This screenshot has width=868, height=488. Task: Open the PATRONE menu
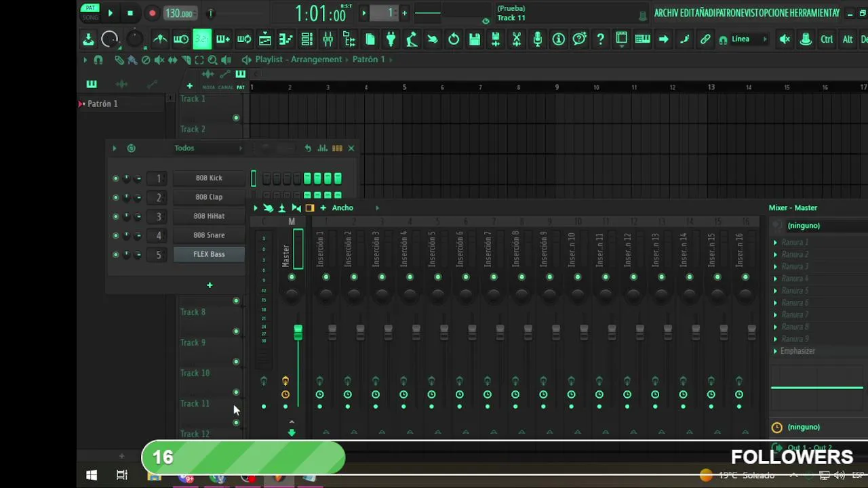pos(730,13)
